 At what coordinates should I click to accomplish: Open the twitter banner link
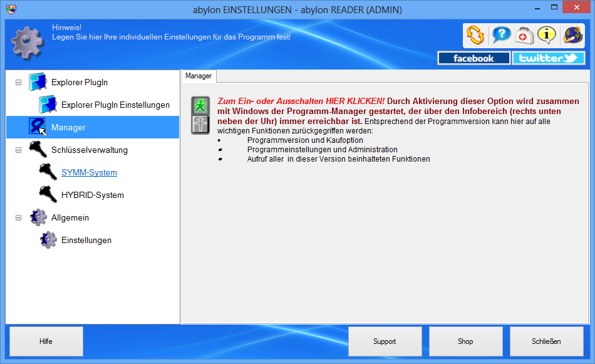pos(548,58)
